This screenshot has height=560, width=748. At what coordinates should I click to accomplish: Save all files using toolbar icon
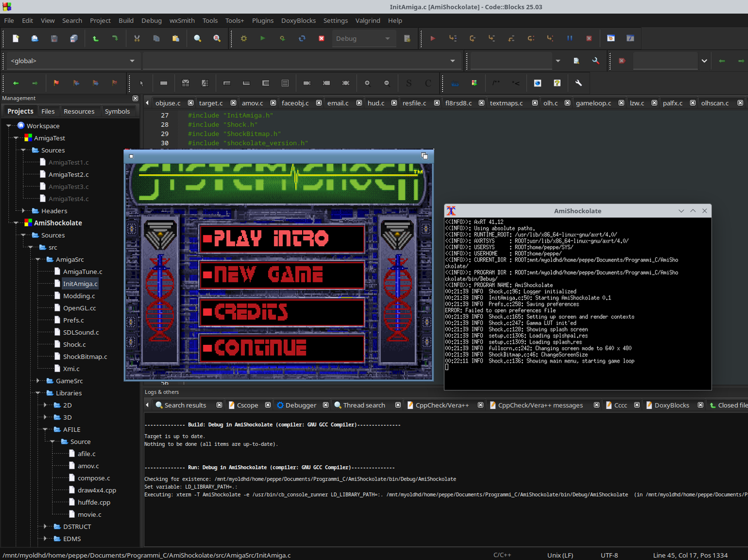pos(74,39)
